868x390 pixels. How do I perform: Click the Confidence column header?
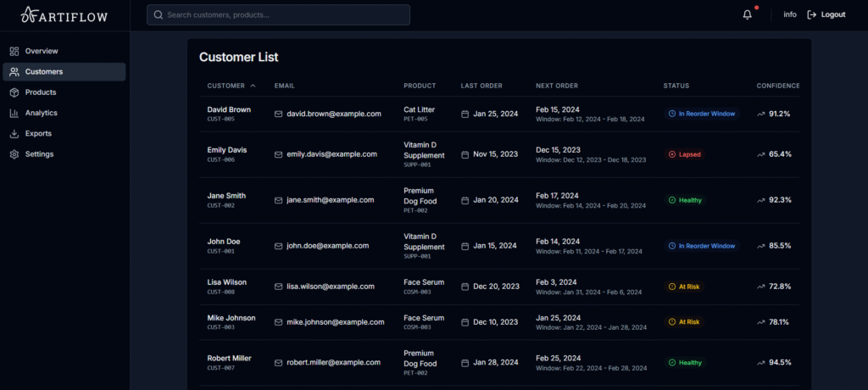777,86
